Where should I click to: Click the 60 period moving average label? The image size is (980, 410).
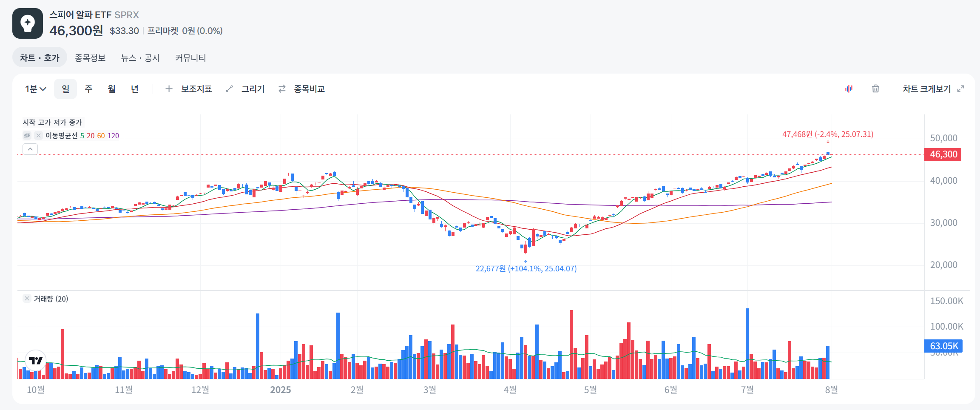point(101,136)
